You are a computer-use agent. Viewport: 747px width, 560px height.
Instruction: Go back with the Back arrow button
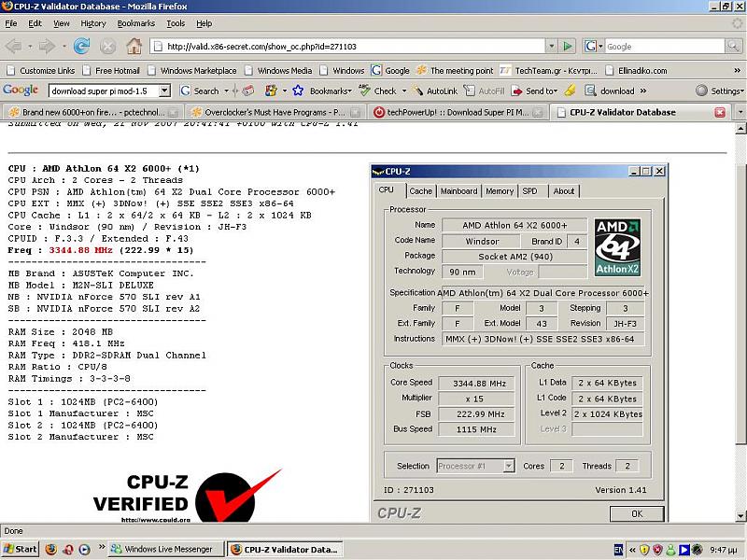(13, 46)
